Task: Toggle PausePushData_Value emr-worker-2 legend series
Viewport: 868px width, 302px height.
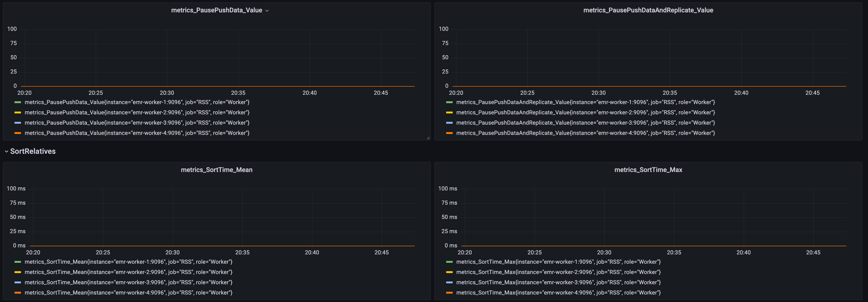Action: point(137,112)
